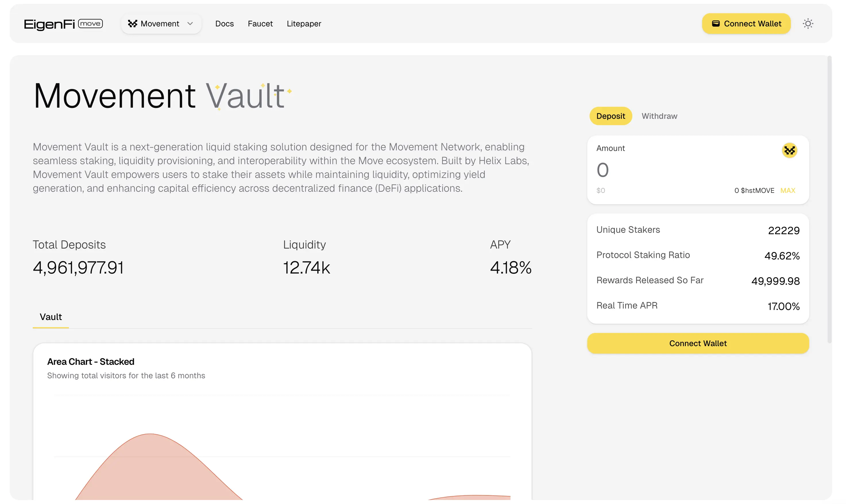The height and width of the screenshot is (504, 846).
Task: Select the Vault tab
Action: 51,317
